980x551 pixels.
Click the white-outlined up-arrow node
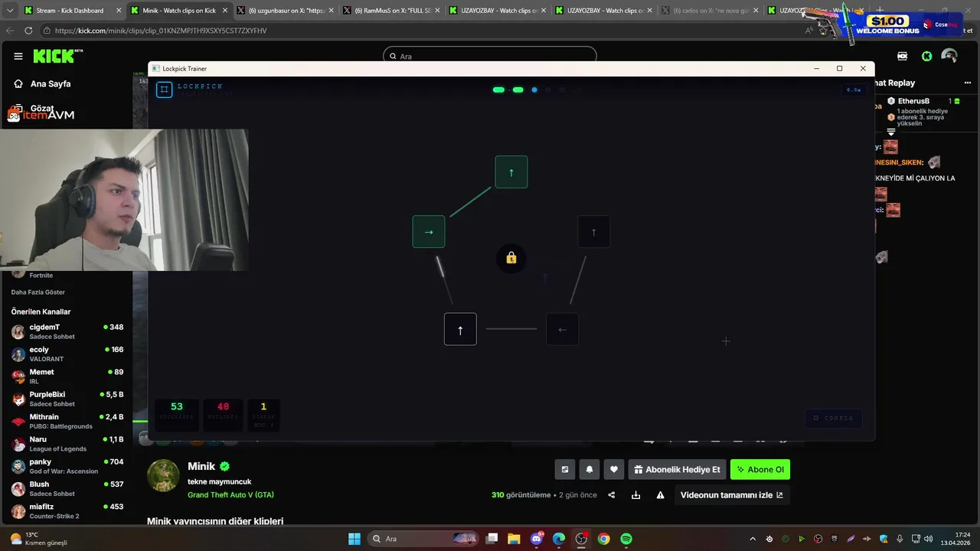(x=460, y=329)
